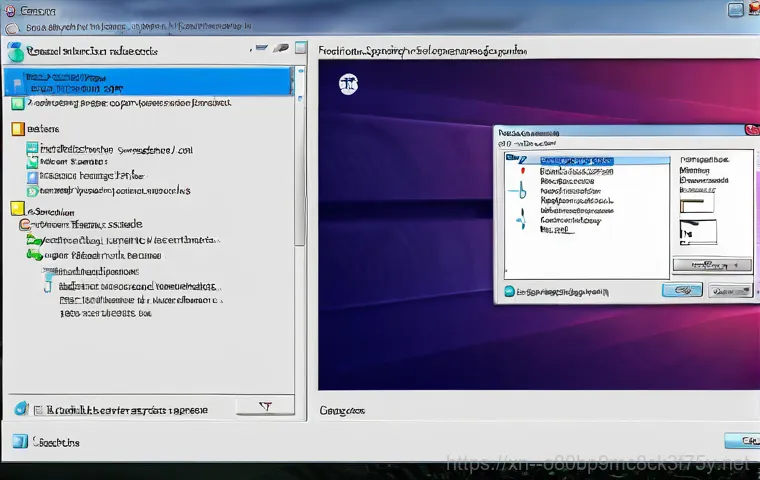Click the round back button under the title
The height and width of the screenshot is (480, 760).
pyautogui.click(x=12, y=29)
